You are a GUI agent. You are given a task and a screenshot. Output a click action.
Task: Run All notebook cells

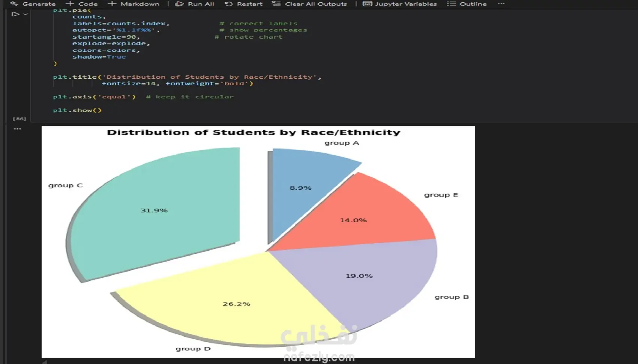pos(195,4)
